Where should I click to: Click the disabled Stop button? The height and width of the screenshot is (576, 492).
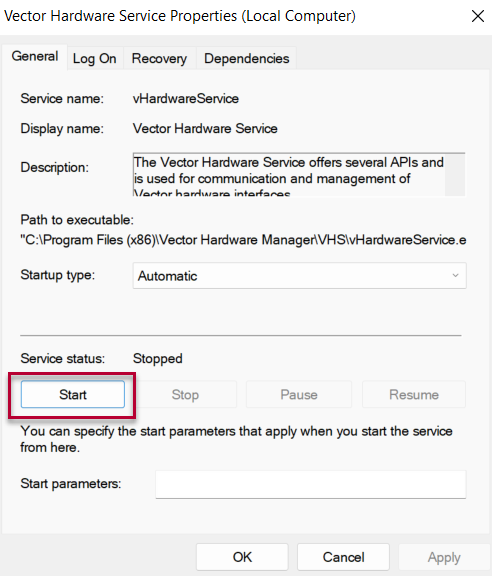tap(185, 395)
